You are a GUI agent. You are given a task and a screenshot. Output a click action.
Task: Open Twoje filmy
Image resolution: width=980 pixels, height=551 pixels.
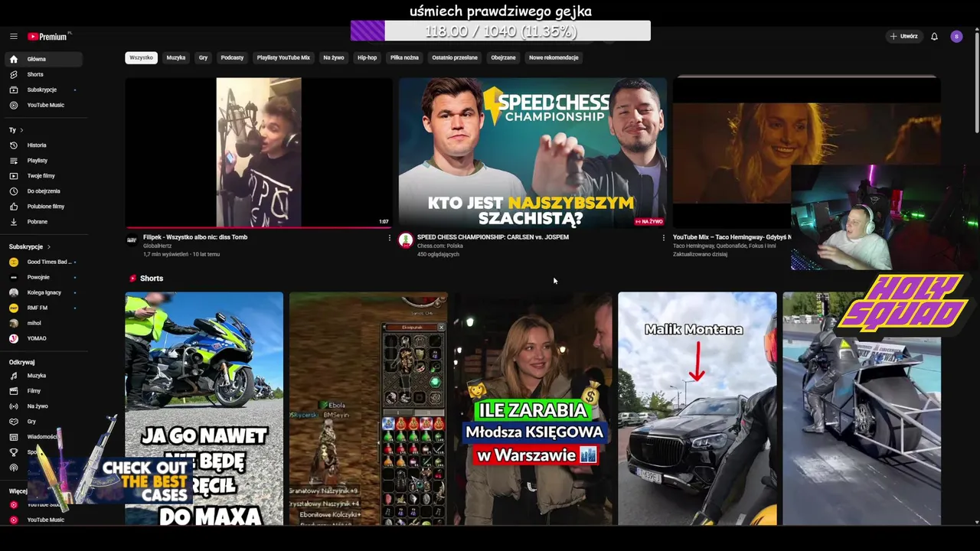tap(43, 175)
